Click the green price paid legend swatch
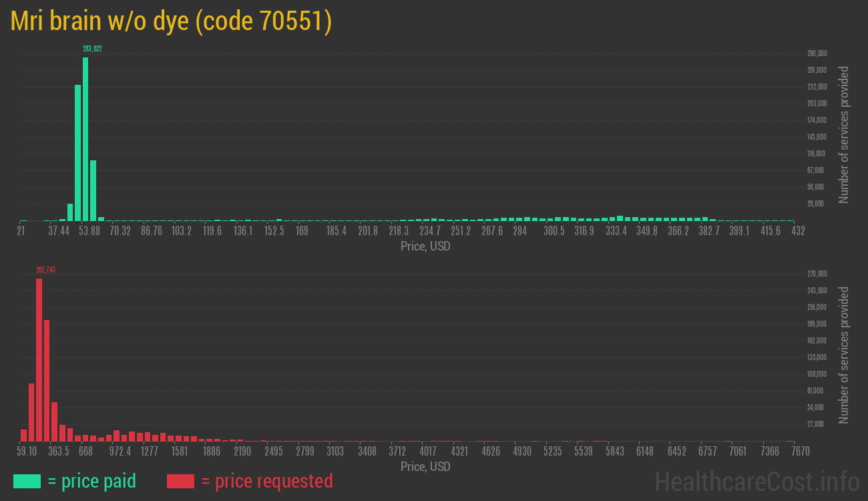Image resolution: width=868 pixels, height=501 pixels. 27,481
